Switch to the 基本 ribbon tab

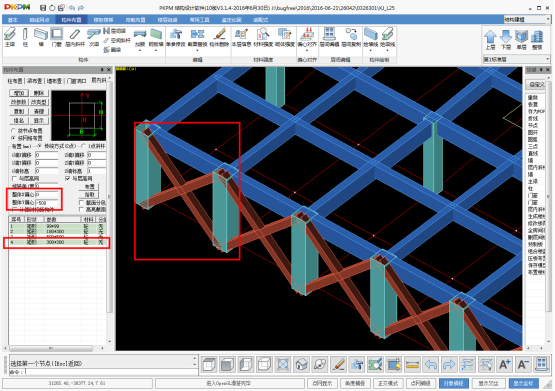coord(12,20)
